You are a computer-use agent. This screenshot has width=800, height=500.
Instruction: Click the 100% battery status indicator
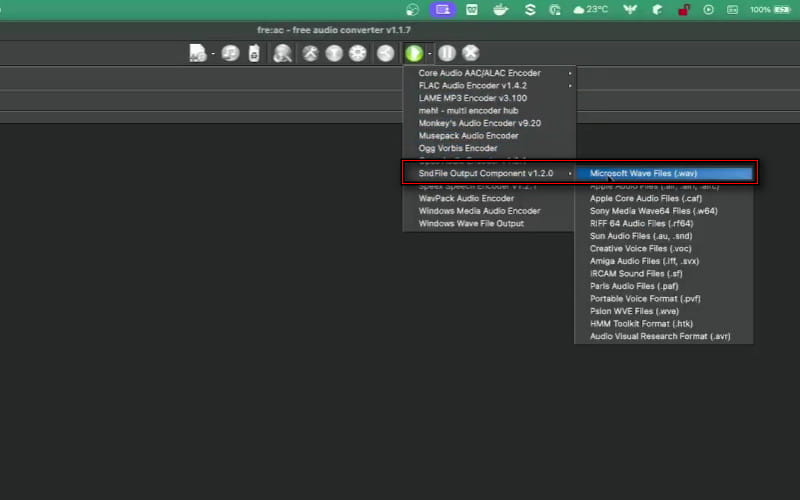point(769,10)
